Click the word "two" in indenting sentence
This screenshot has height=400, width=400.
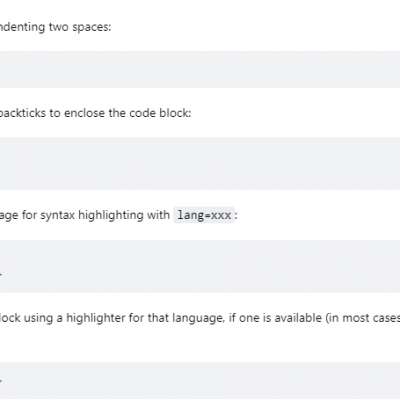(x=59, y=27)
